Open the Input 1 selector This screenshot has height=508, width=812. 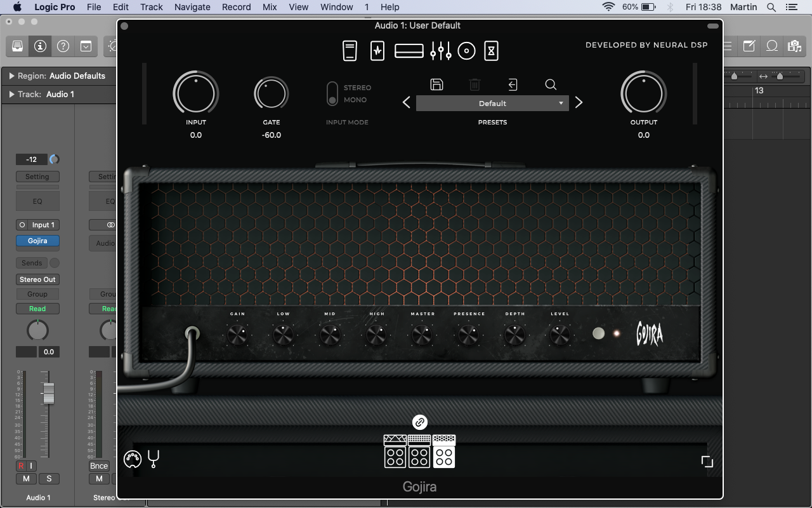coord(43,225)
